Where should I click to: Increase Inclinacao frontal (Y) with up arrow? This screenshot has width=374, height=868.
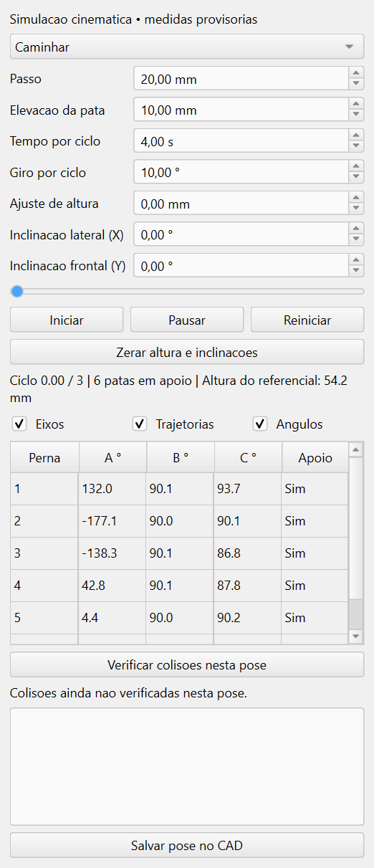pos(356,260)
